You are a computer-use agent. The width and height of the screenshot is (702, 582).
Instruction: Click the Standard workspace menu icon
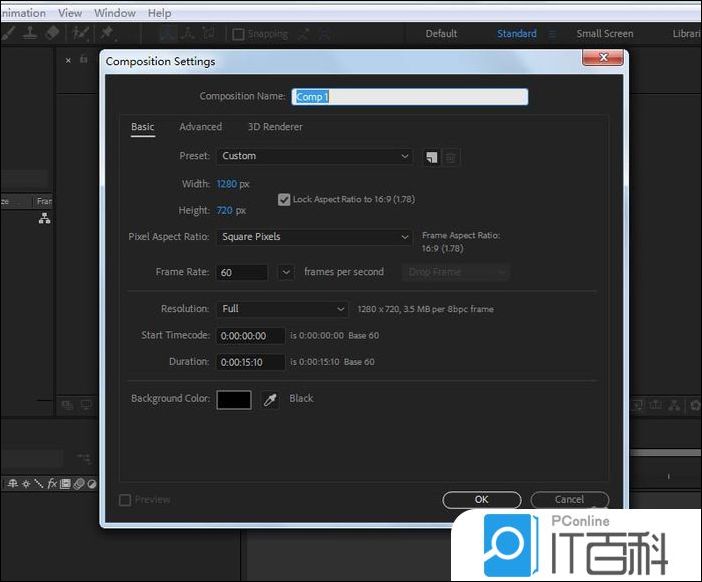tap(552, 34)
